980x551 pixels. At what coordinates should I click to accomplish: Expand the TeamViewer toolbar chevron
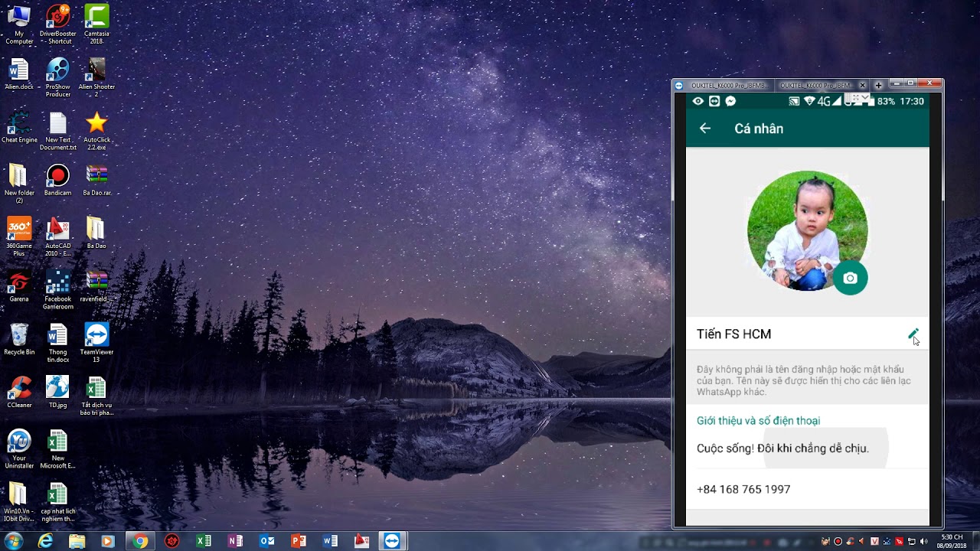click(867, 98)
